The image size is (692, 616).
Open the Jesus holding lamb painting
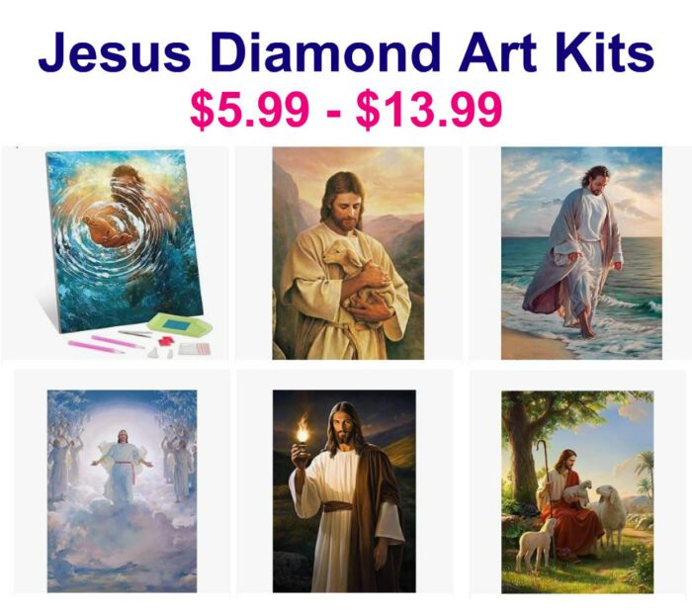(x=348, y=253)
